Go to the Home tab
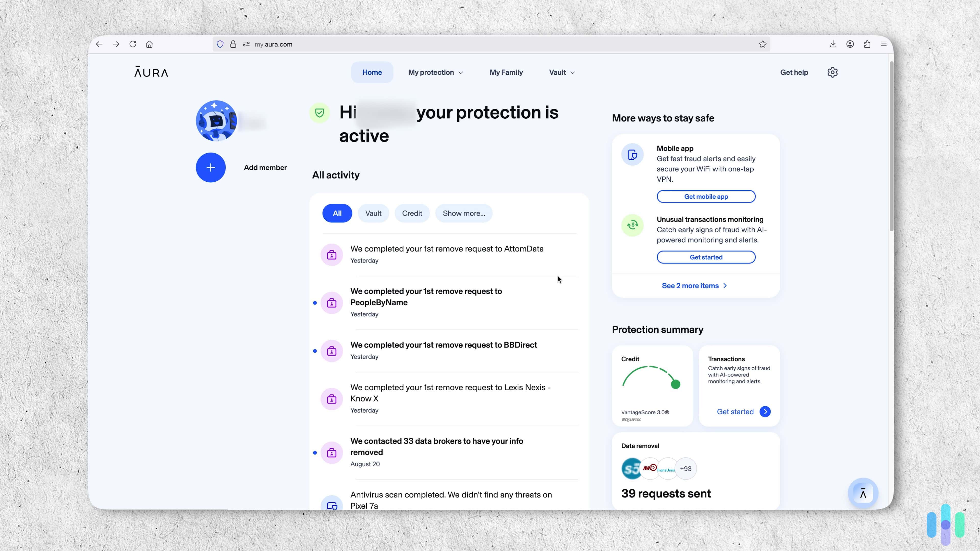Image resolution: width=980 pixels, height=551 pixels. tap(372, 72)
